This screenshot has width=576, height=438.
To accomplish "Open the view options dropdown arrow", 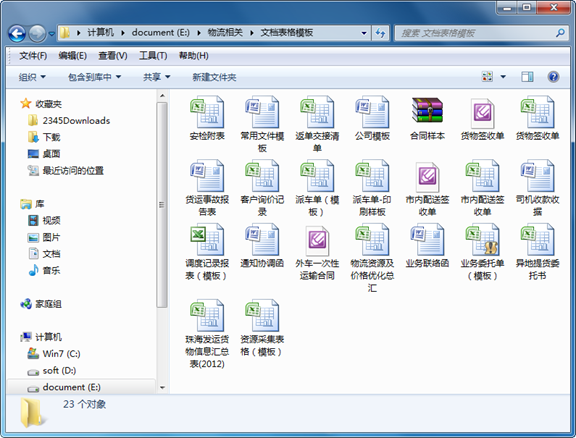I will coord(503,77).
